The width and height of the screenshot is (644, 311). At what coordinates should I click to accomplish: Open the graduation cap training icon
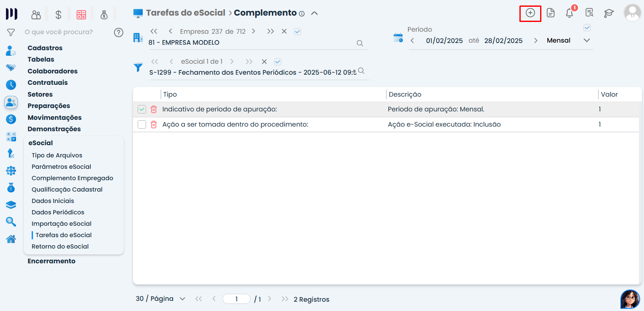pos(609,13)
